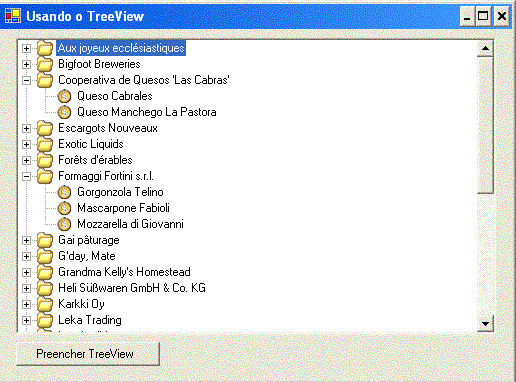Expand the Bigfoot Breweries node
The width and height of the screenshot is (516, 382).
(26, 64)
